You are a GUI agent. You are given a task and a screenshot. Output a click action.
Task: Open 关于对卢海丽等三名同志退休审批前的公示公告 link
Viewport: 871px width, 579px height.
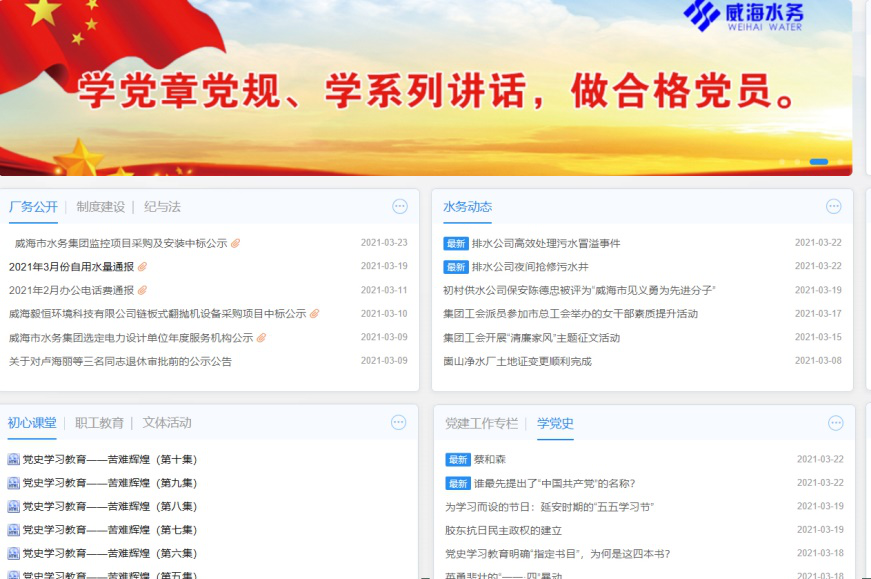coord(120,362)
